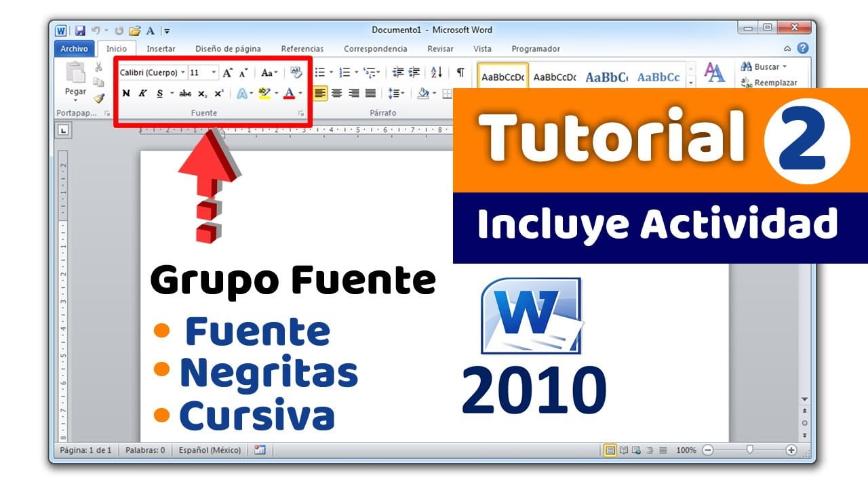Click the Copy icon under Cut

98,83
